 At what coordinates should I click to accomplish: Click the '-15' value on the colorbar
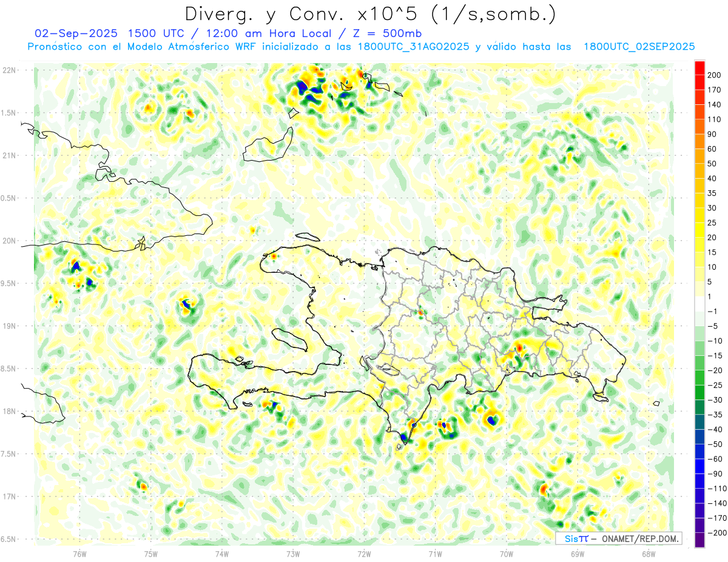point(714,355)
